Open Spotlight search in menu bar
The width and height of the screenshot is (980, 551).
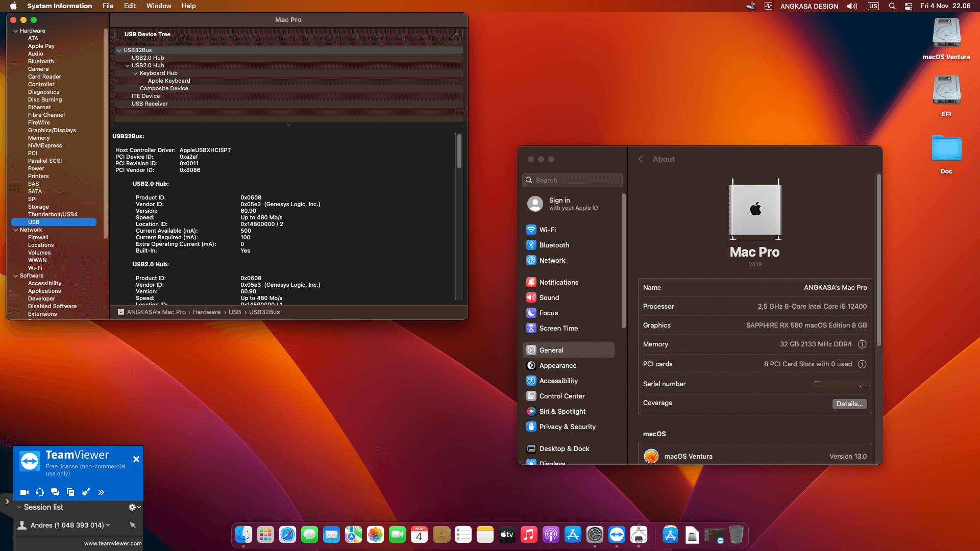[892, 6]
